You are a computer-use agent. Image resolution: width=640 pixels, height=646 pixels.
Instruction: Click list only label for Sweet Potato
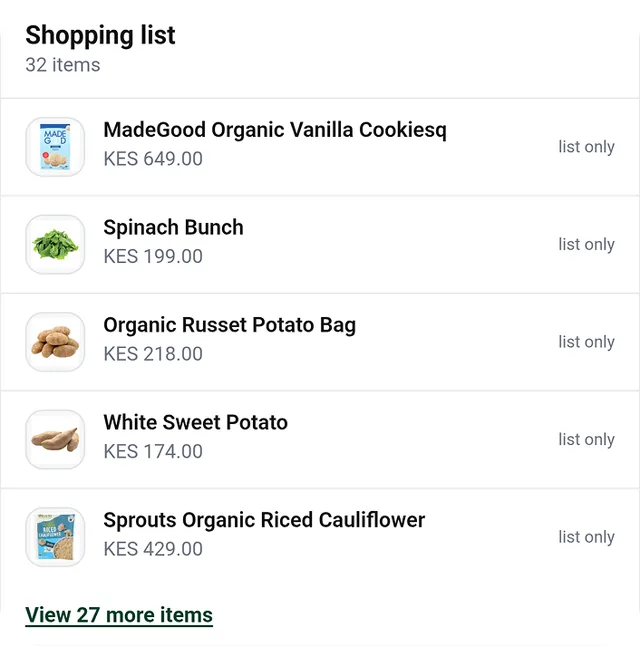point(586,440)
